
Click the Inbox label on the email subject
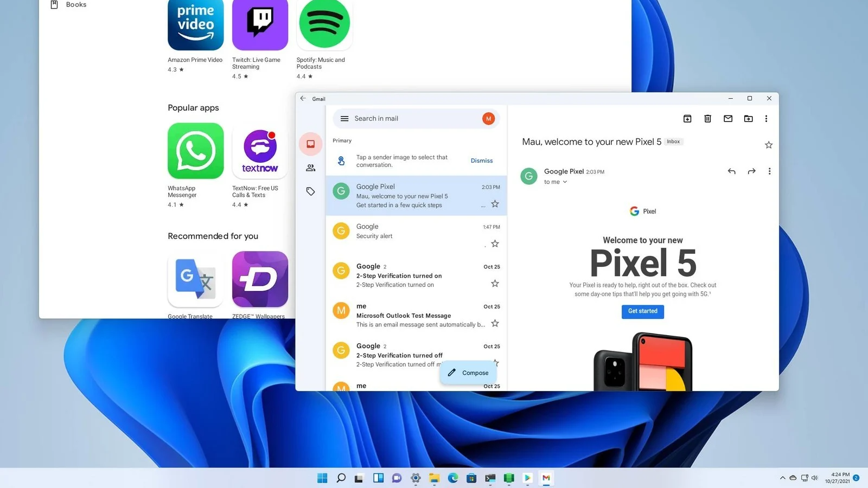673,142
